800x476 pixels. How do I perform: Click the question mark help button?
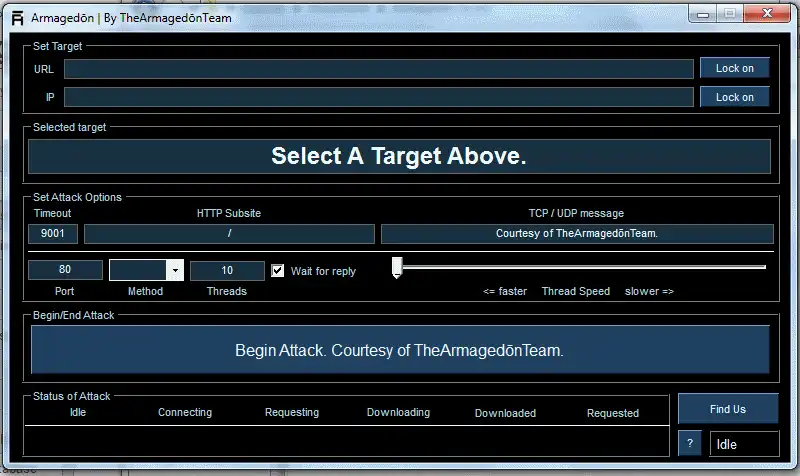(690, 443)
